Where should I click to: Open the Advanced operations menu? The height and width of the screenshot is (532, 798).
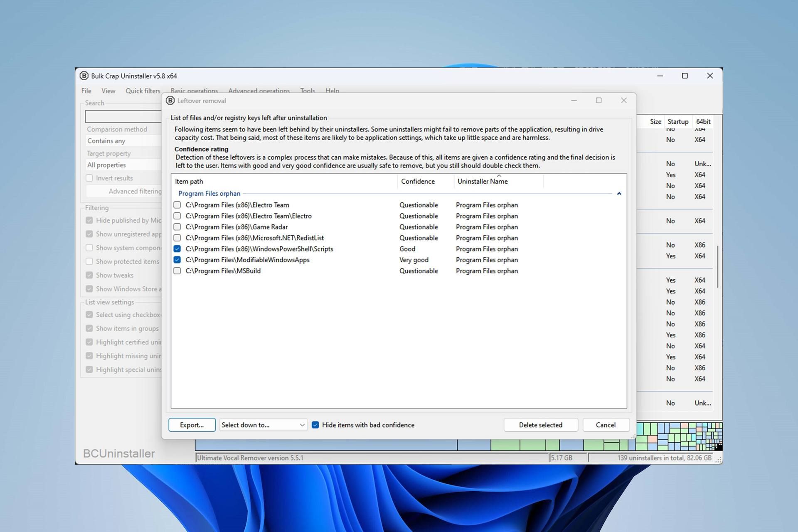(x=259, y=90)
